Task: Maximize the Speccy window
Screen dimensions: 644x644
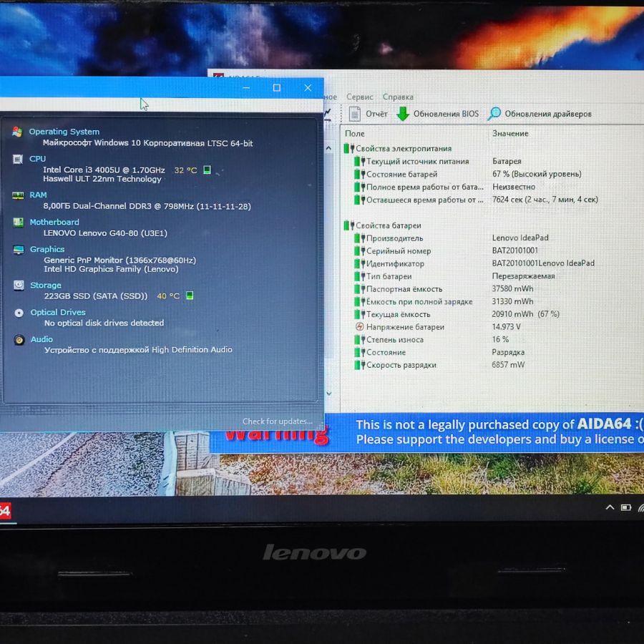Action: click(x=277, y=88)
